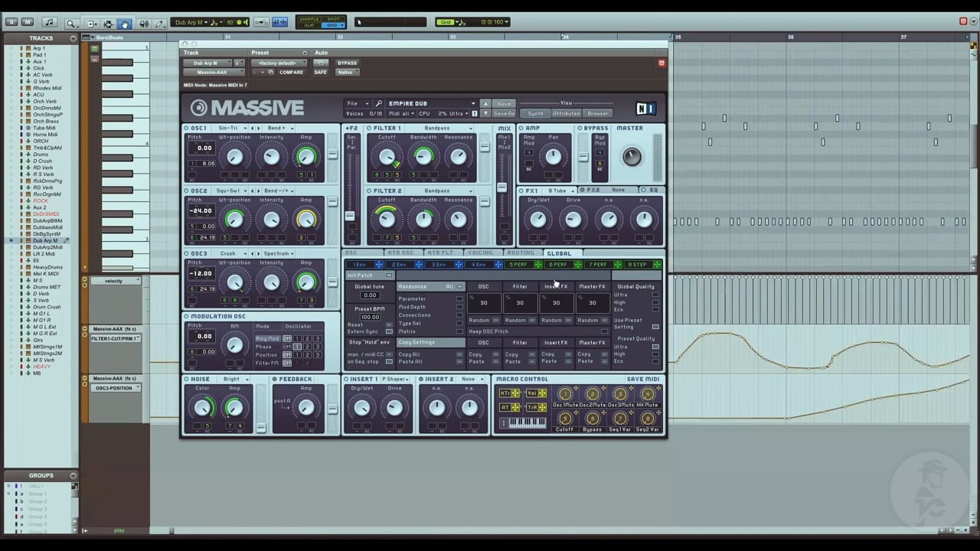
Task: Activate the Trim tool in toolbar
Action: (x=91, y=23)
